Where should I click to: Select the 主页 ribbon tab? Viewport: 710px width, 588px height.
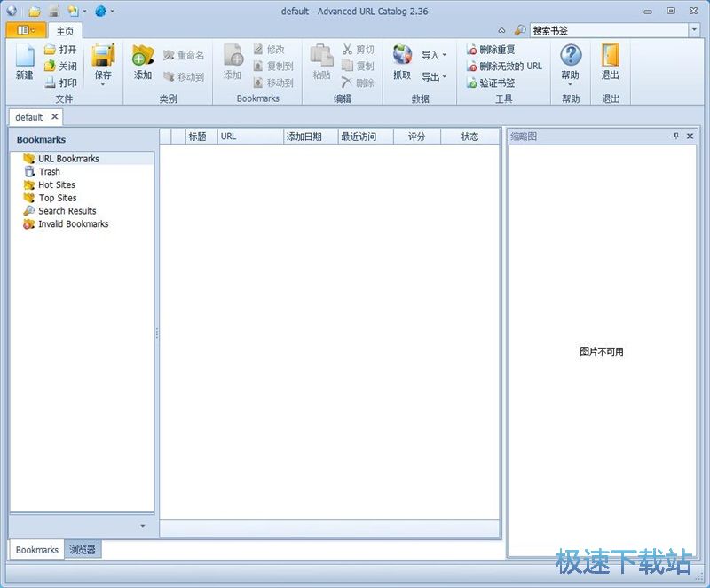pos(65,31)
